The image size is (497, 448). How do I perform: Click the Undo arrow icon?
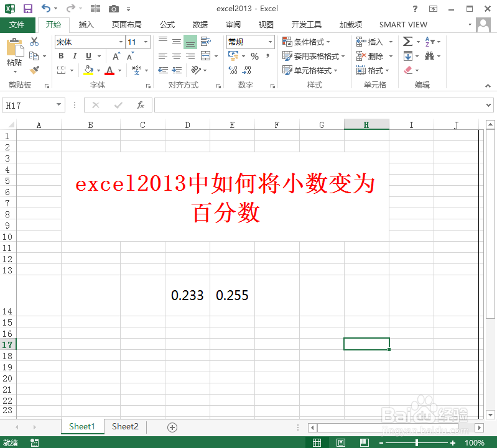click(46, 9)
